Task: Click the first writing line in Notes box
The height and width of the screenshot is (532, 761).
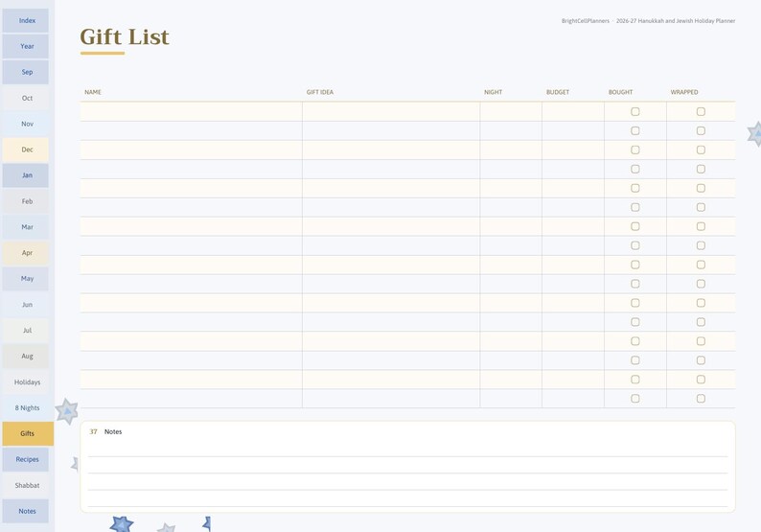Action: (x=407, y=449)
